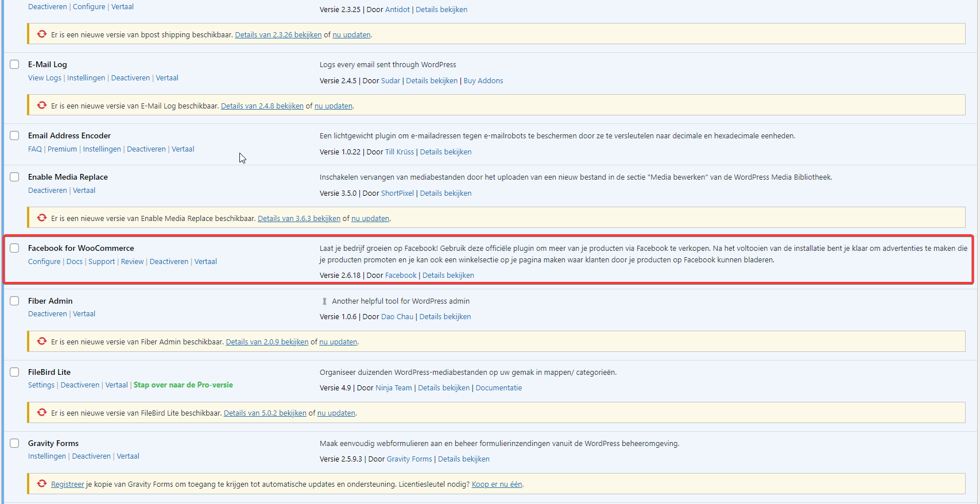Open View Logs for E-Mail Log
Screen dimensions: 980x504
tap(45, 78)
